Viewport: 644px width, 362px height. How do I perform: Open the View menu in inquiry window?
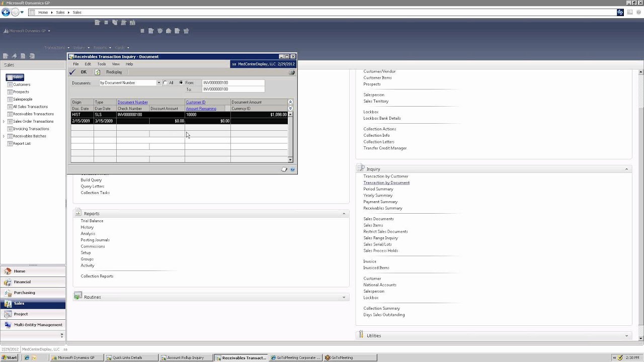116,64
